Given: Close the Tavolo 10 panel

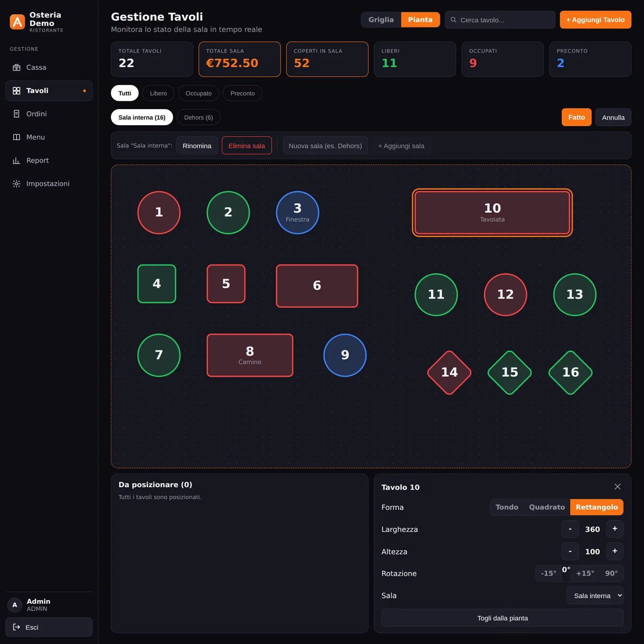Looking at the screenshot, I should pyautogui.click(x=617, y=487).
